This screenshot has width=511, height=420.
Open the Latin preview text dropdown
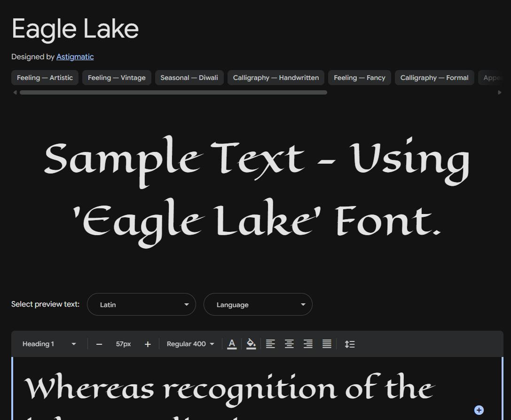142,304
